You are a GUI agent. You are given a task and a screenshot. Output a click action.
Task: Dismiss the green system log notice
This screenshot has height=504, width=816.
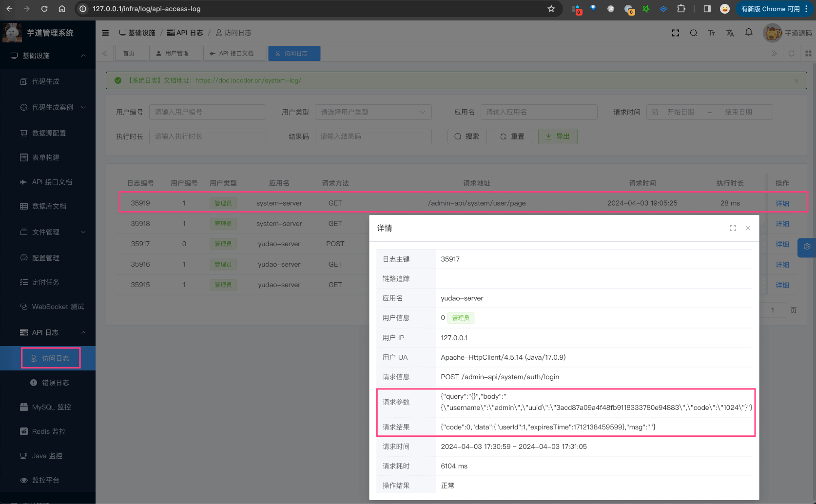coord(797,80)
